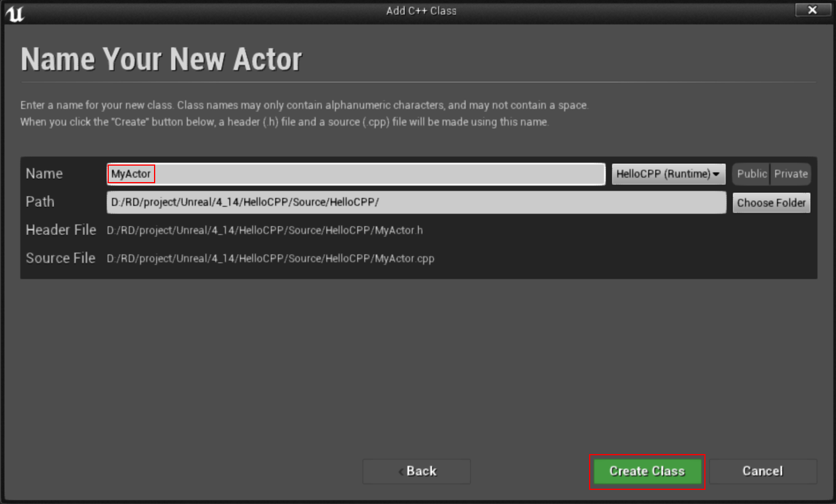Click the dropdown arrow next to HelloCPP

tap(717, 174)
